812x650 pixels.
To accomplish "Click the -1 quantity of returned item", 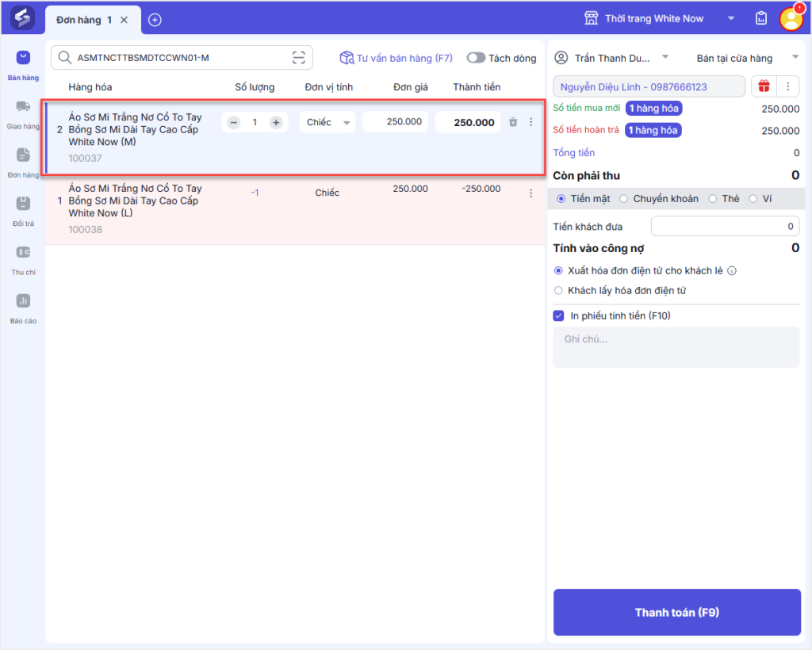I will click(255, 193).
